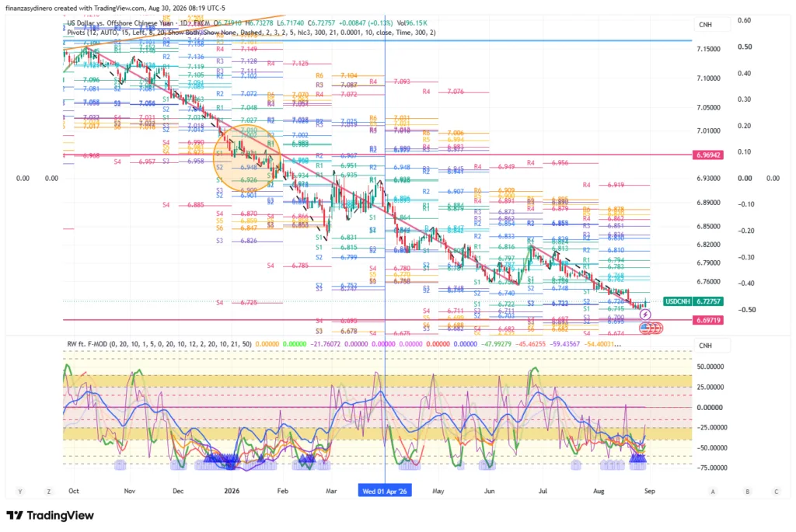The height and width of the screenshot is (532, 796).
Task: Click 6.93000 on the price axis
Action: click(x=709, y=179)
